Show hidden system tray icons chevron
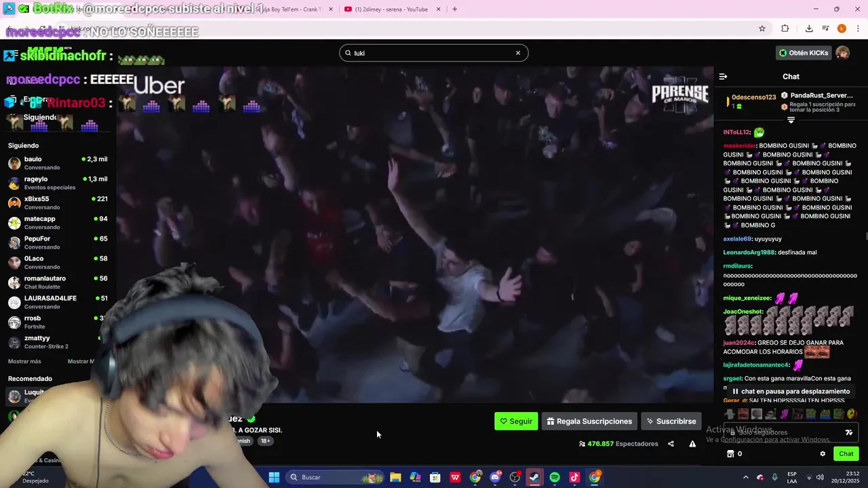 [745, 477]
